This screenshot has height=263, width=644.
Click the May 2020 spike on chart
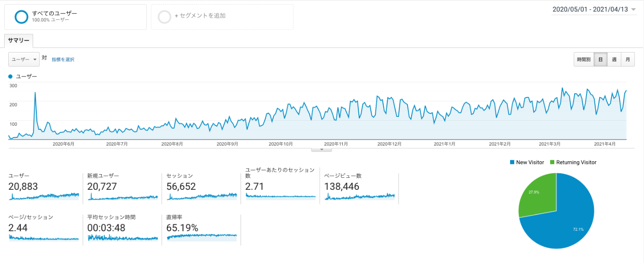click(x=35, y=93)
